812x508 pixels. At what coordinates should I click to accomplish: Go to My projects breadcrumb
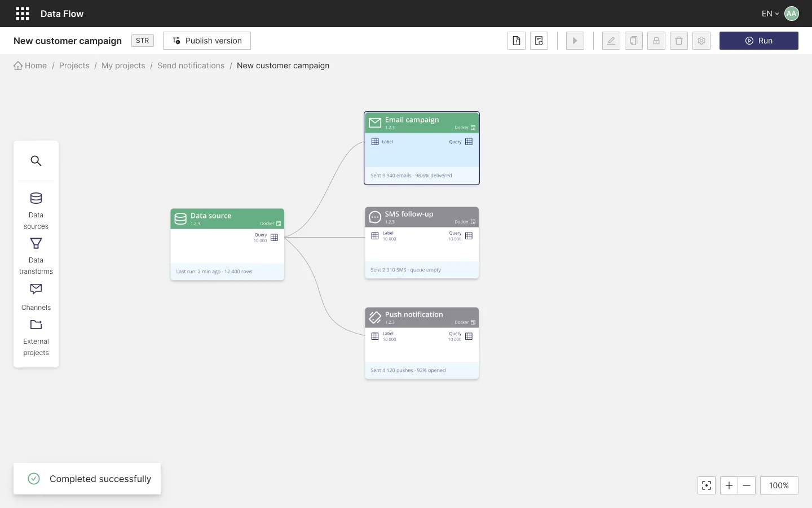click(x=123, y=65)
